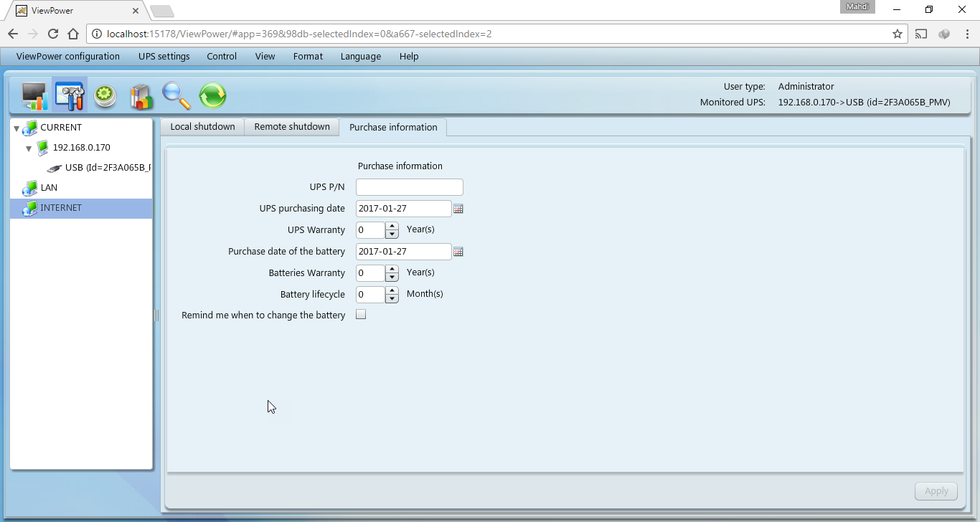980x522 pixels.
Task: Select the LAN item in tree
Action: [49, 188]
